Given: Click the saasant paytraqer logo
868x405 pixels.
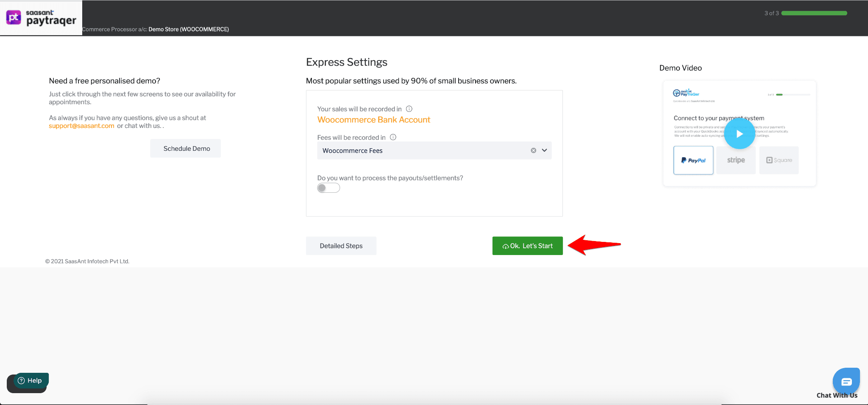Looking at the screenshot, I should 41,18.
